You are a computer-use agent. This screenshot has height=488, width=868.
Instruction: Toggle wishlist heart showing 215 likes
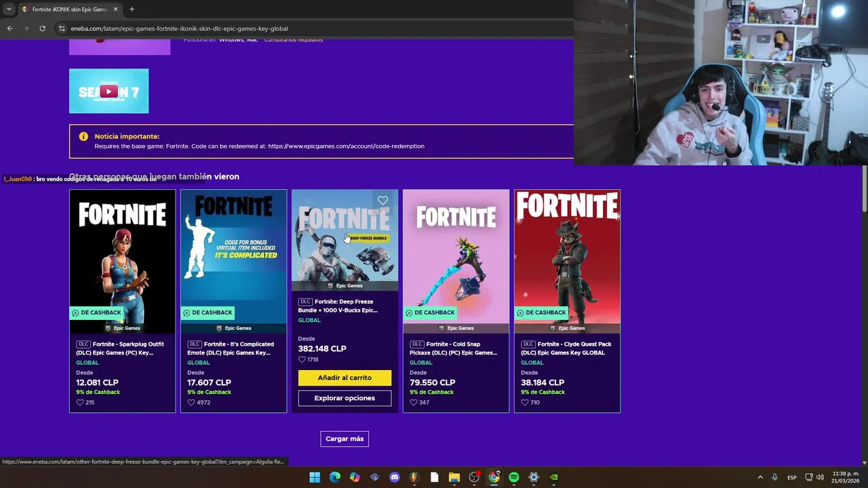(80, 403)
